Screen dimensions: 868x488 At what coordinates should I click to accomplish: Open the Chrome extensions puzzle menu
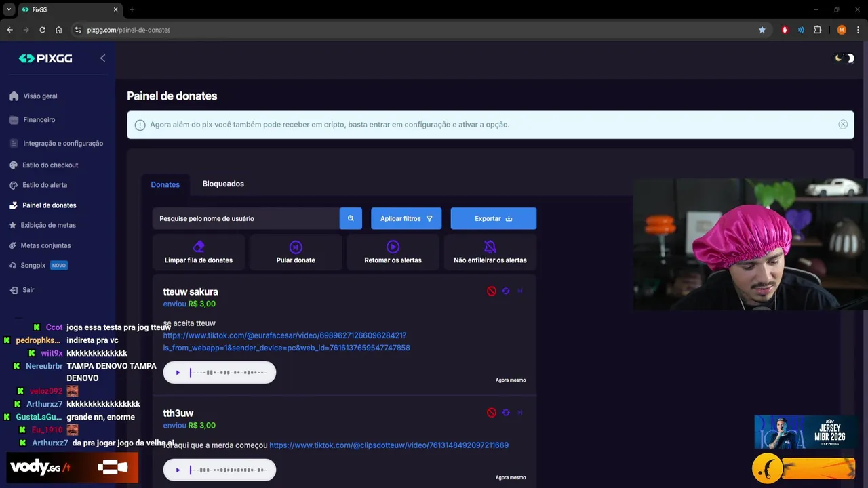817,30
